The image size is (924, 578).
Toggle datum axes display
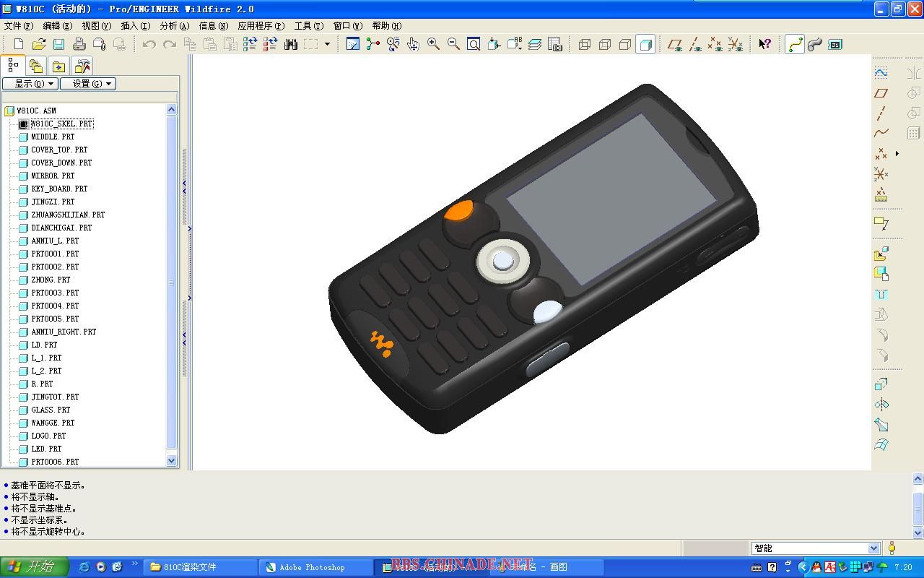695,44
